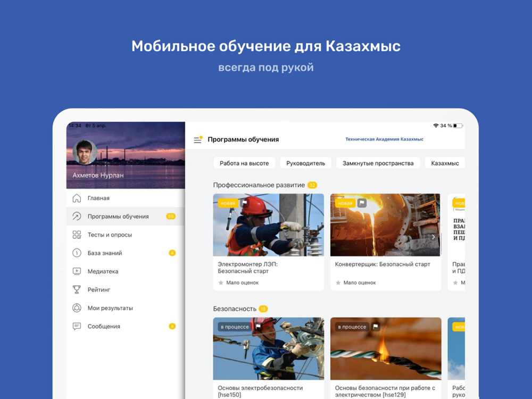Open the Профессиональное развитие category heading

click(259, 185)
